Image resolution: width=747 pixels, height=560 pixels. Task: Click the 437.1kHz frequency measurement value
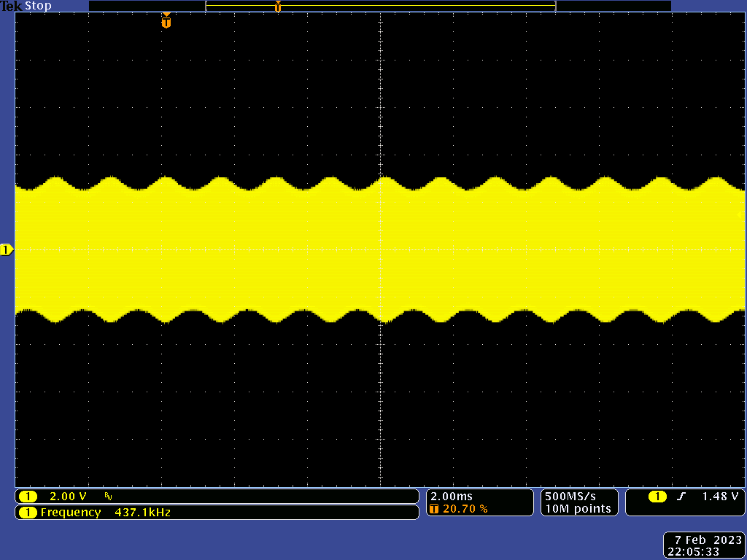[142, 513]
